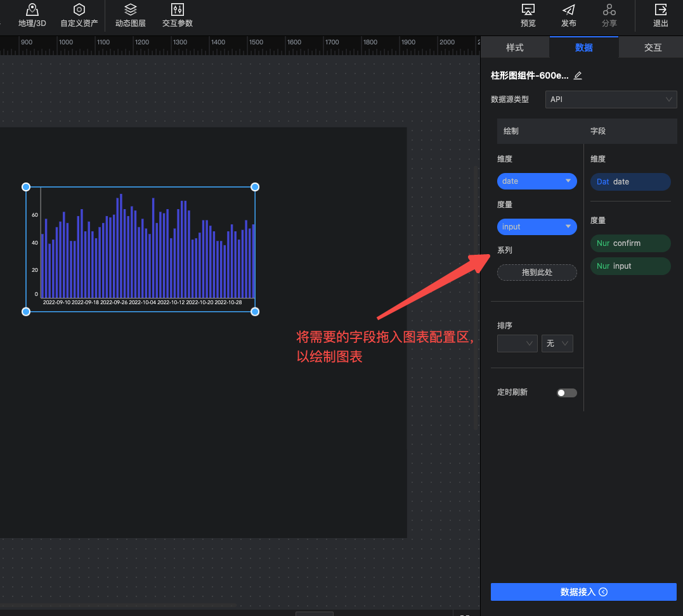Select the bar chart on canvas
Screen dimensions: 683x616
140,249
